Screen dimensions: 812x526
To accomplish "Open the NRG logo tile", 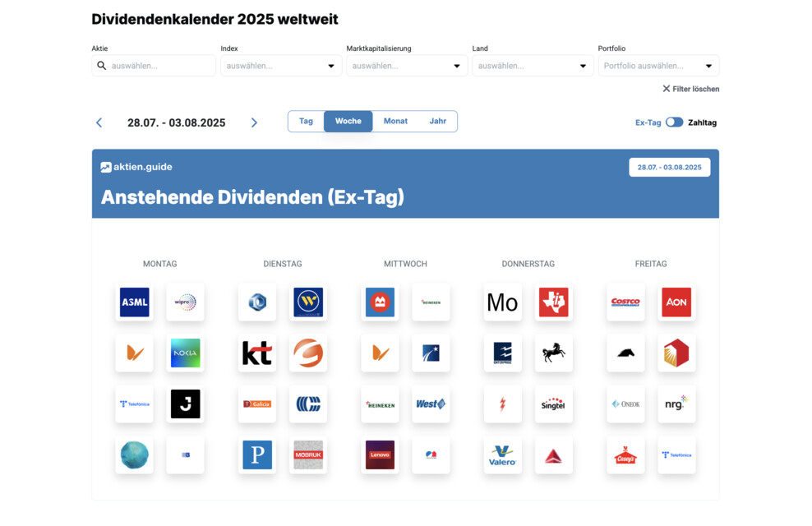I will tap(676, 404).
